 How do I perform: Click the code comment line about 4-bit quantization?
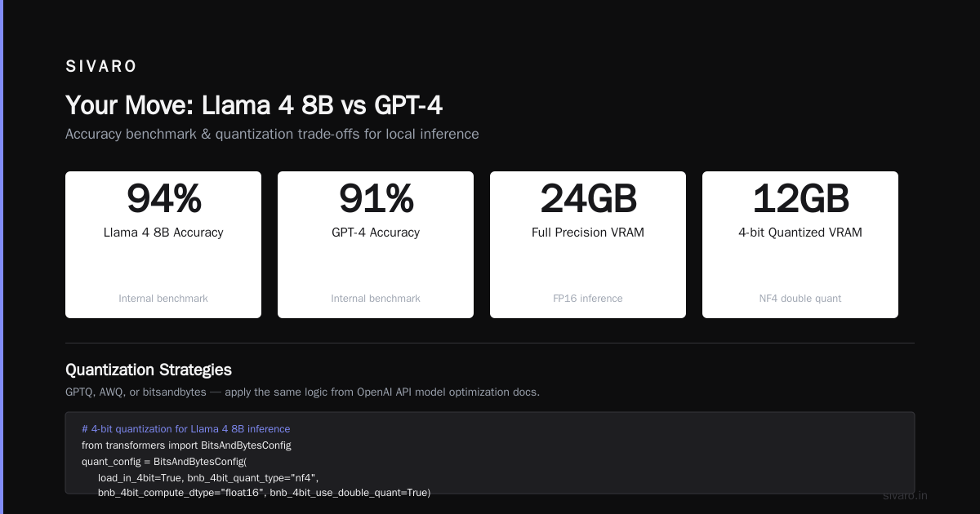click(x=186, y=429)
